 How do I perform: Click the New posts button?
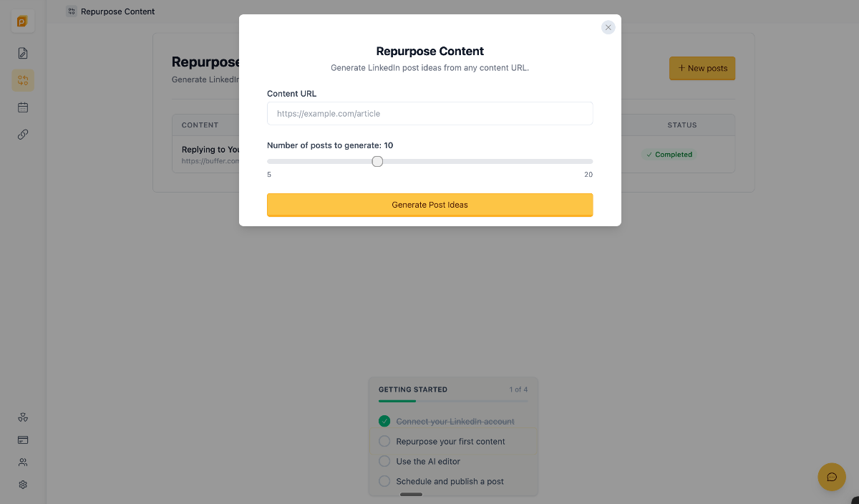click(x=702, y=69)
